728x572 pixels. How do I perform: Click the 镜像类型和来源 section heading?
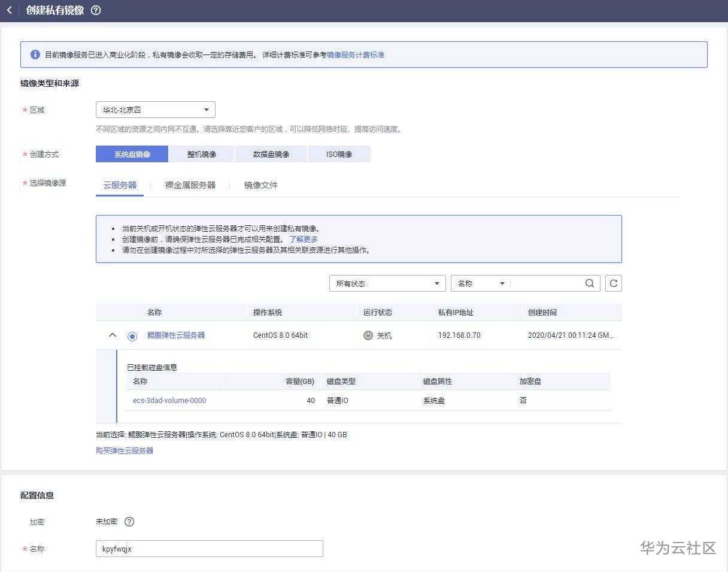point(50,83)
